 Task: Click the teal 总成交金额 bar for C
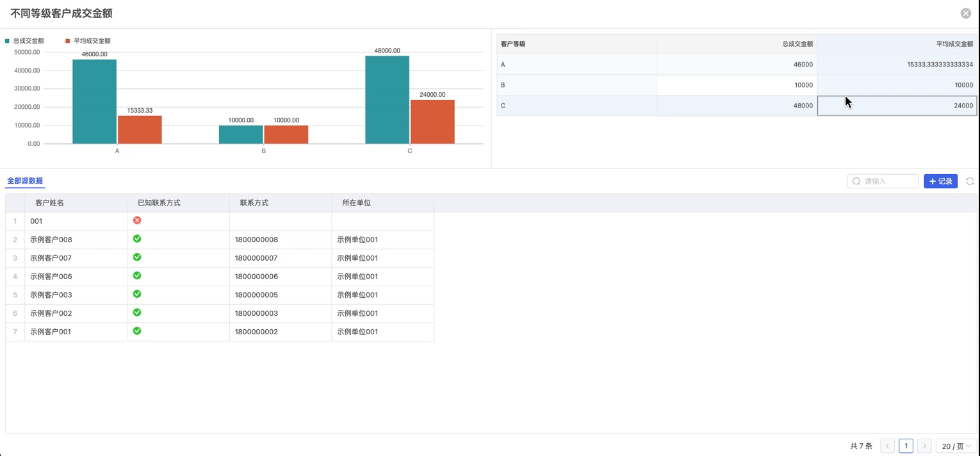coord(387,100)
